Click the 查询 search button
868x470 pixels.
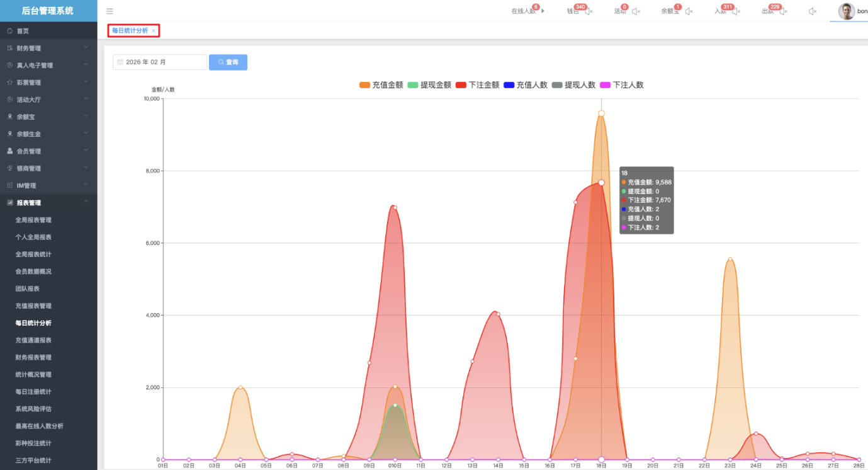click(x=228, y=62)
